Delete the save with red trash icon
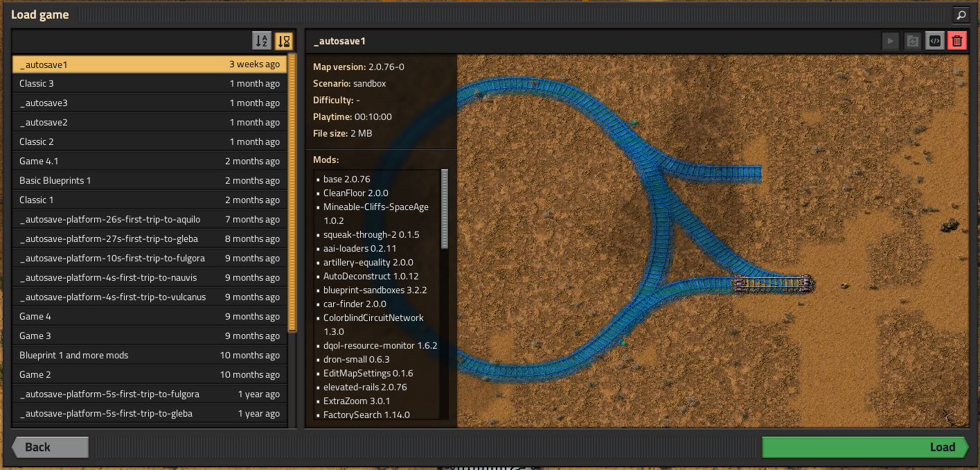This screenshot has width=980, height=470. point(957,41)
